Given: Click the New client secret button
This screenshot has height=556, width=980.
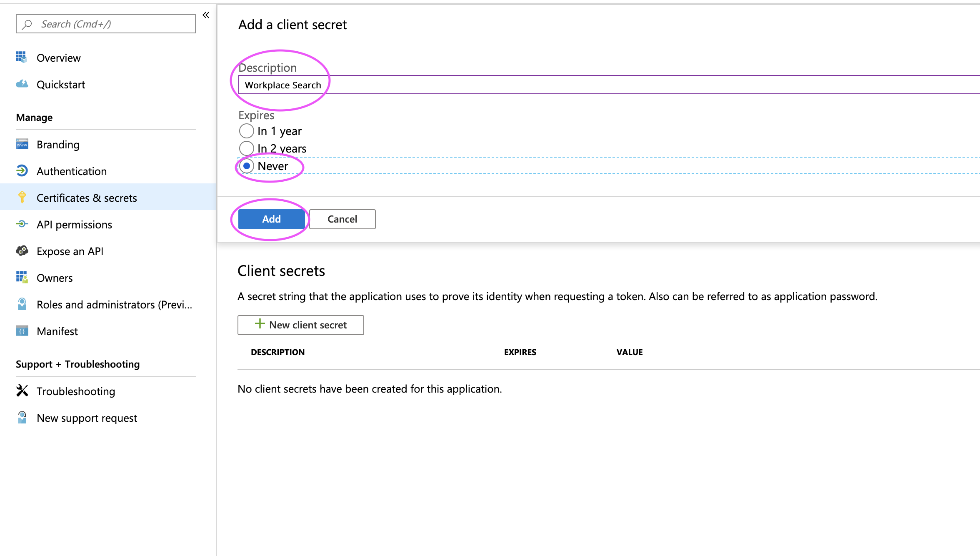Looking at the screenshot, I should tap(300, 325).
